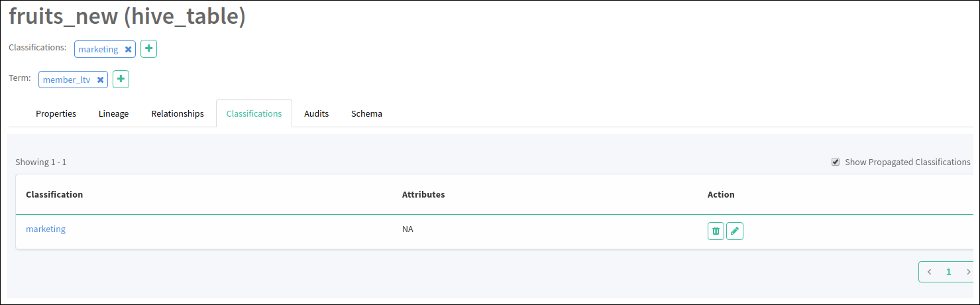This screenshot has height=305, width=980.
Task: Edit the marketing classification via pencil icon
Action: tap(735, 231)
